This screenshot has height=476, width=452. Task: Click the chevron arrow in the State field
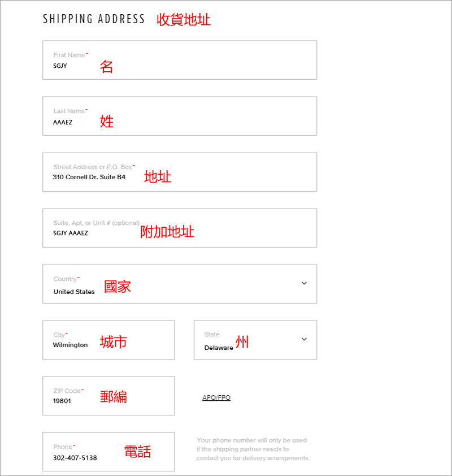click(x=304, y=339)
